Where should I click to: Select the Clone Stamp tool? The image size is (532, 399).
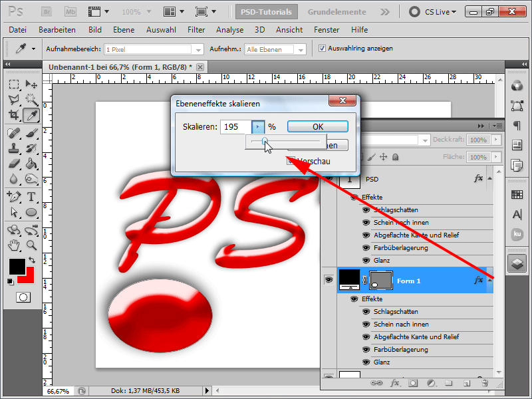click(x=13, y=148)
